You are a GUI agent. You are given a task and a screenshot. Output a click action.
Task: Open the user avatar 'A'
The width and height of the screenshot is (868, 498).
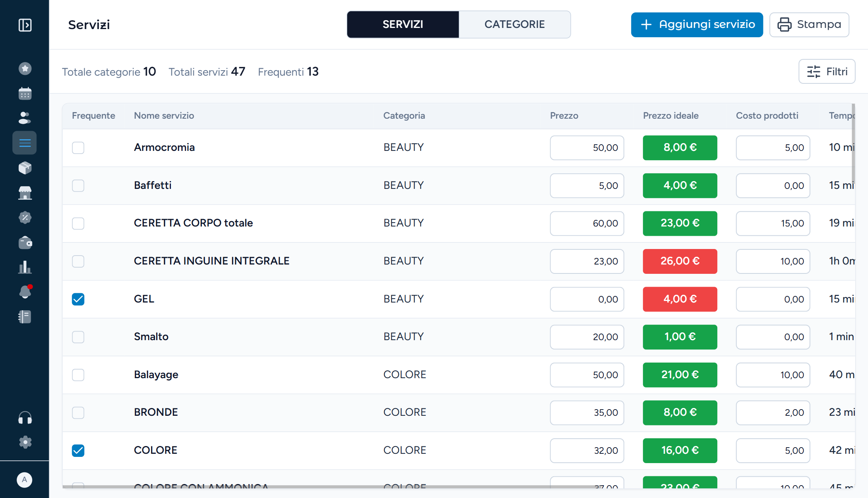coord(24,480)
